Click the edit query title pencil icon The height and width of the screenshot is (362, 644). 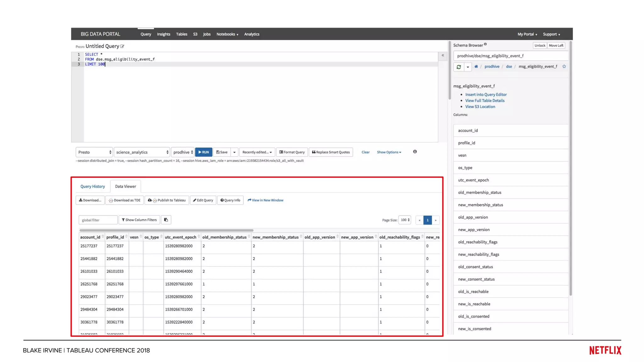122,46
